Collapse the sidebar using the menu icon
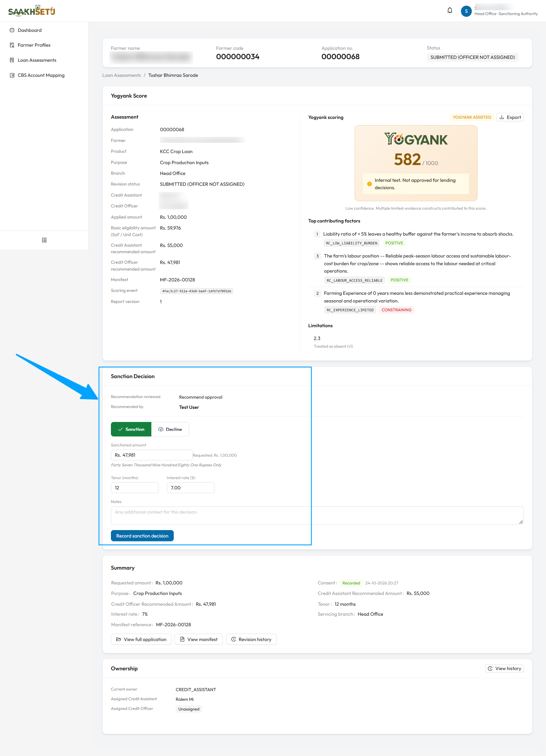This screenshot has height=756, width=546. coord(44,240)
